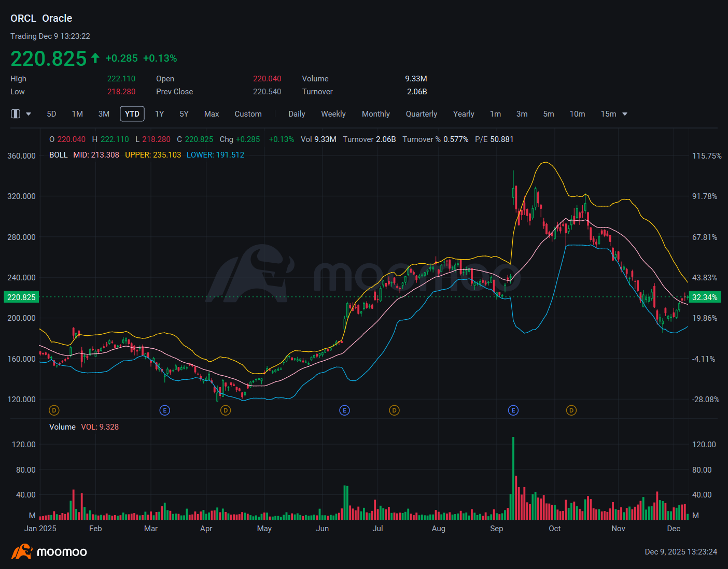728x569 pixels.
Task: Click the July dividend D marker
Action: pos(395,410)
